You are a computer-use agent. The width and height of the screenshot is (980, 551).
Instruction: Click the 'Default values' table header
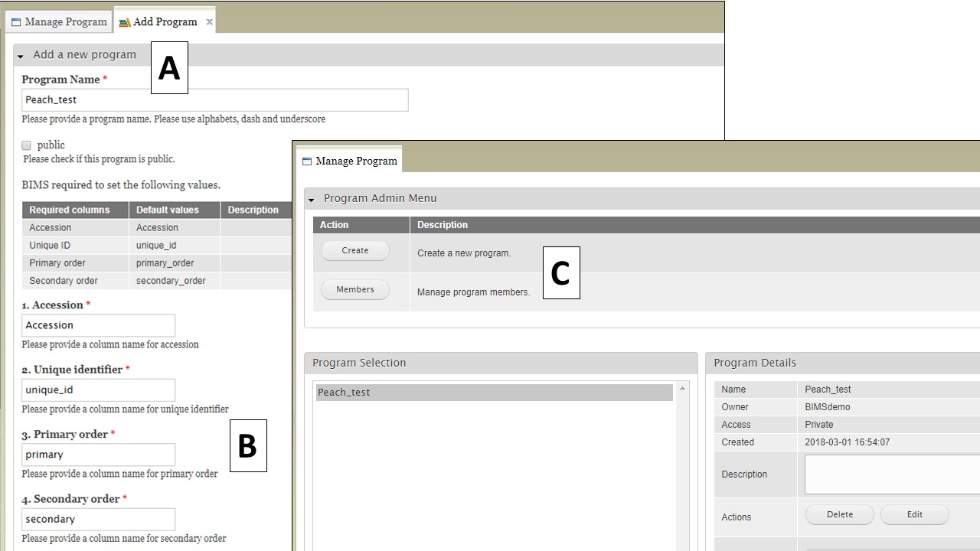pyautogui.click(x=175, y=210)
